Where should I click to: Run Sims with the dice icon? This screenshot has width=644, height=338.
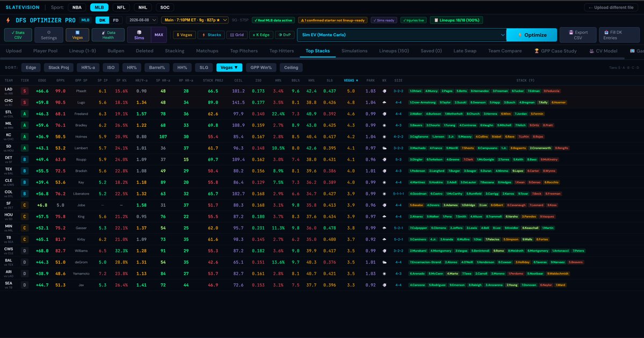139,35
